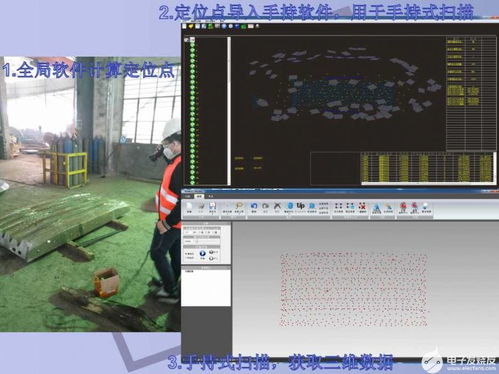The height and width of the screenshot is (374, 499).
Task: Click the dots-with-blue-square marker icon
Action: 350,206
